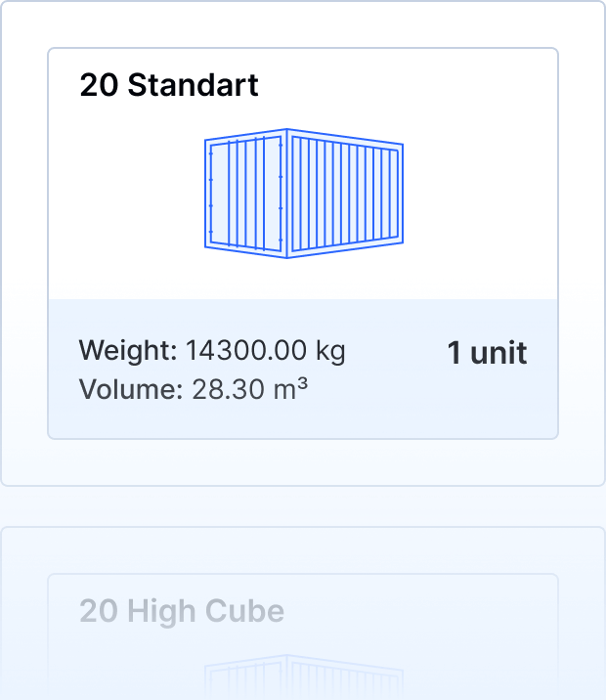Click the "m³" unit after the volume

289,390
